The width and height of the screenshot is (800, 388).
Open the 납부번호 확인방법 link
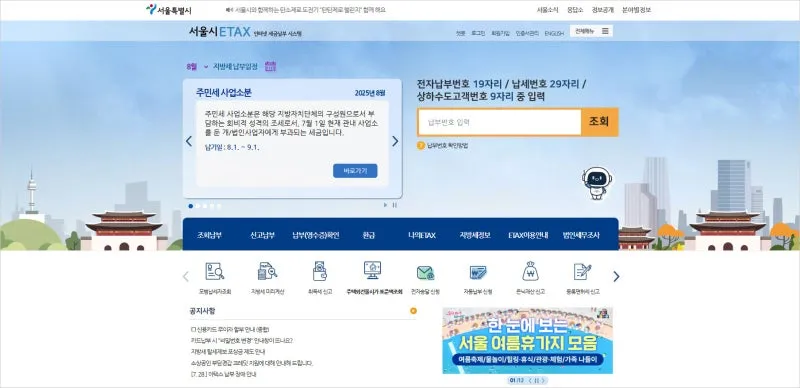(447, 146)
